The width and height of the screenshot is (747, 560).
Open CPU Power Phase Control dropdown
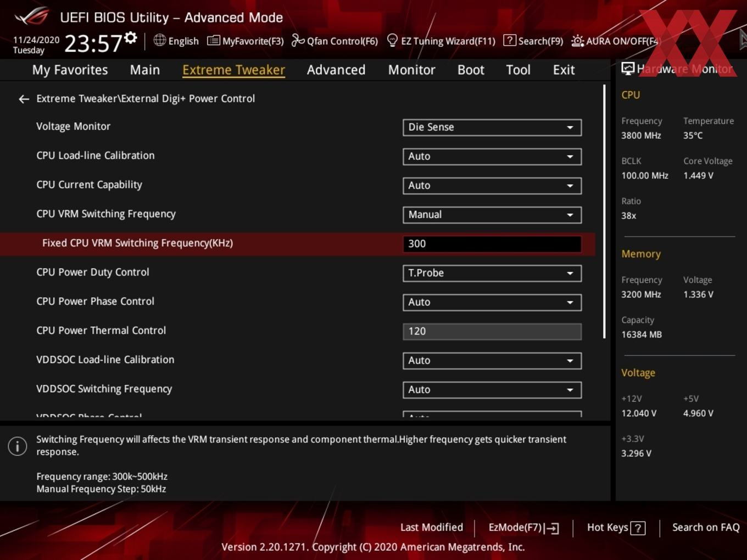pyautogui.click(x=492, y=302)
